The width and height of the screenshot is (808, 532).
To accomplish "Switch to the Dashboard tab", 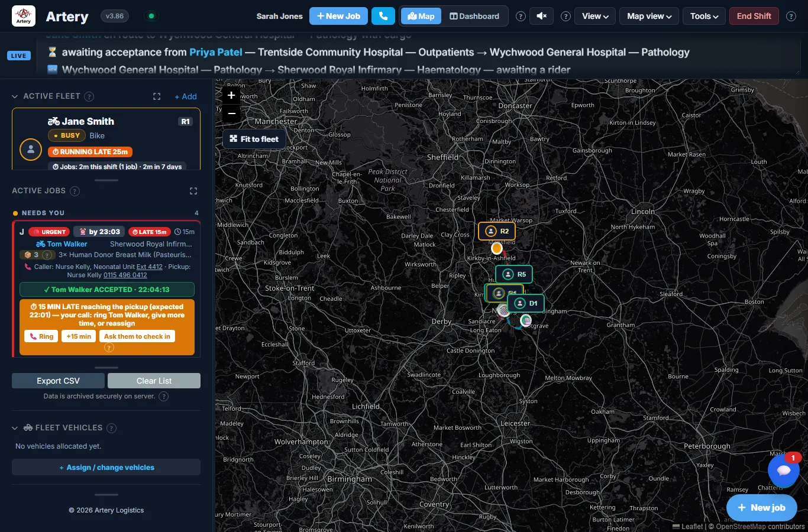I will (x=474, y=16).
